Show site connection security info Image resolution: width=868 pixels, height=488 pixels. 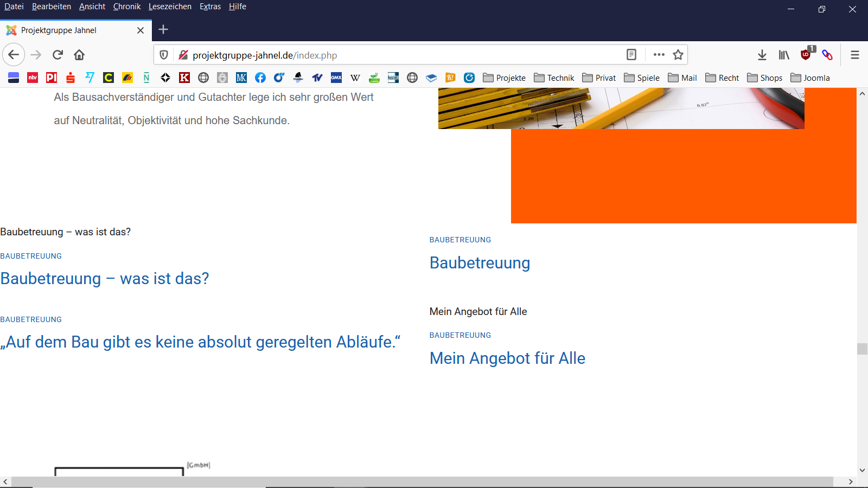point(183,55)
